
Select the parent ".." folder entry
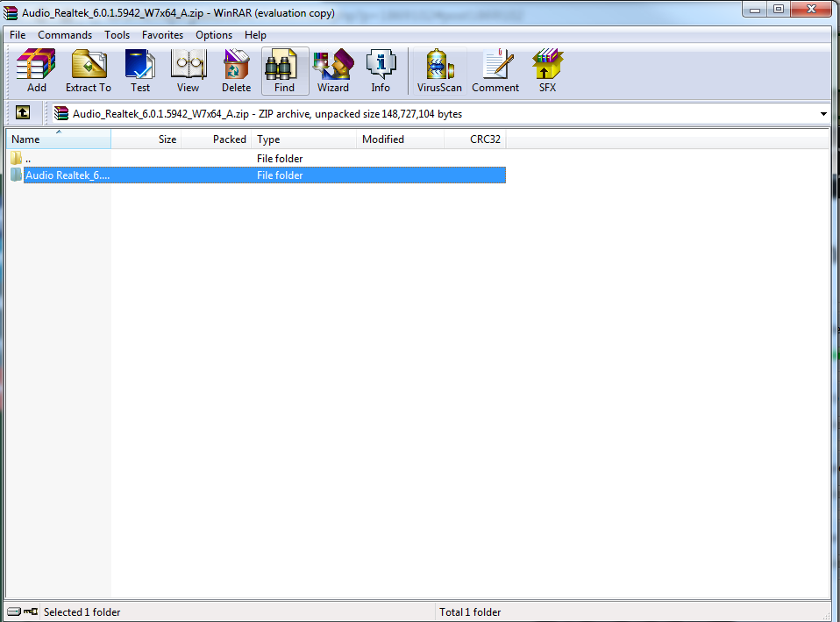point(28,159)
